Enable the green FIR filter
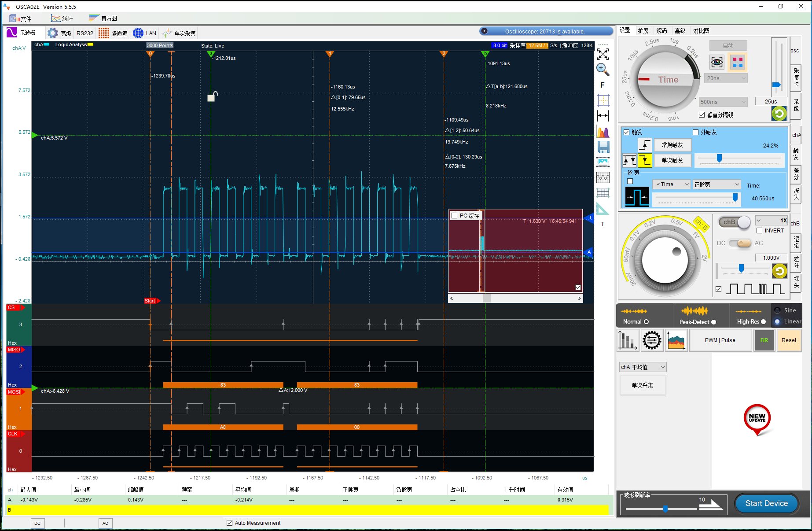 click(x=764, y=340)
